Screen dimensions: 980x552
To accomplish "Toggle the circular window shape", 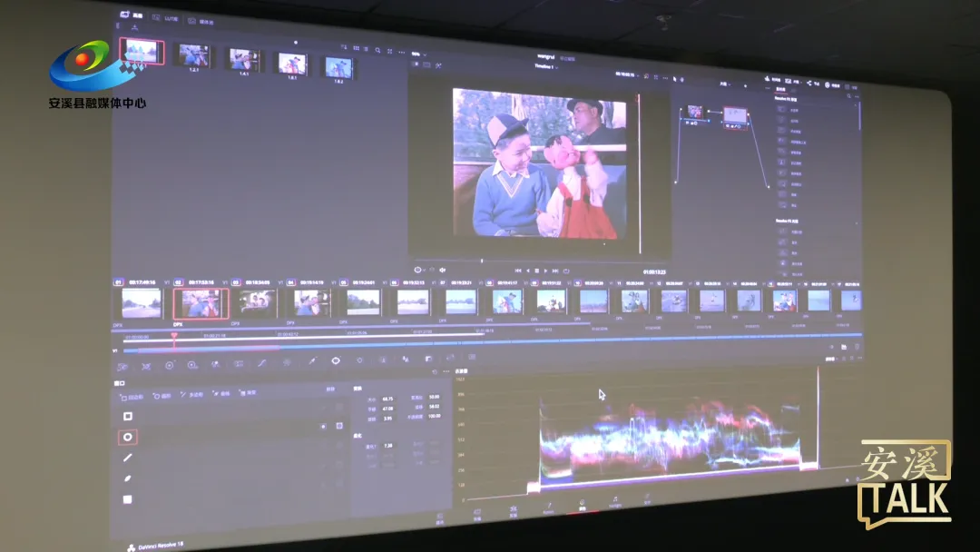I will click(128, 437).
